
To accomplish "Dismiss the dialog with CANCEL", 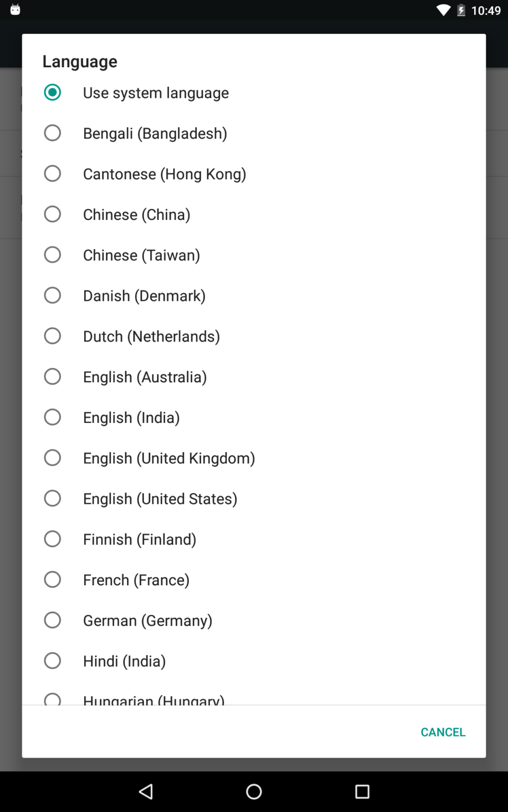I will tap(443, 732).
